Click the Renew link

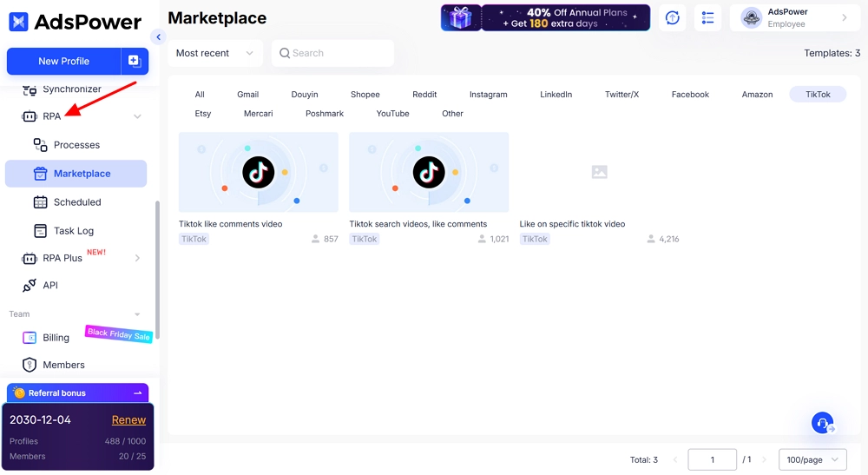pyautogui.click(x=129, y=420)
